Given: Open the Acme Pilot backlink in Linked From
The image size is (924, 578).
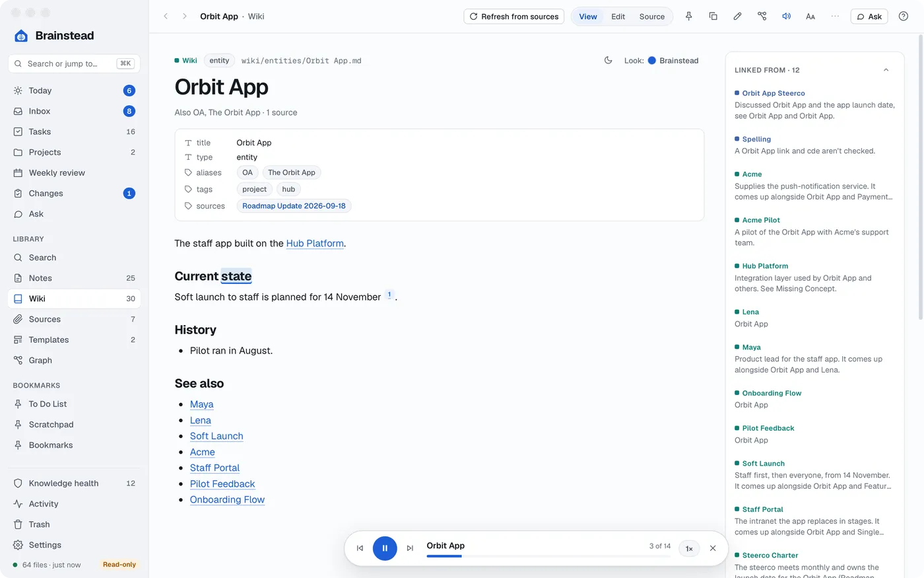Looking at the screenshot, I should coord(761,220).
